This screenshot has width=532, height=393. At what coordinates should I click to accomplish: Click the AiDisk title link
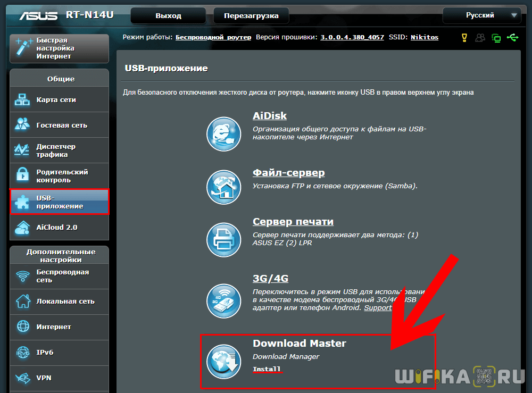(x=270, y=116)
